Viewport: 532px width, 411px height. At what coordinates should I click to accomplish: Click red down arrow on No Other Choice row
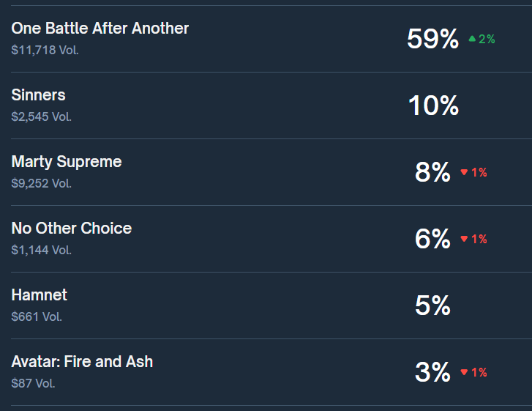click(x=464, y=240)
